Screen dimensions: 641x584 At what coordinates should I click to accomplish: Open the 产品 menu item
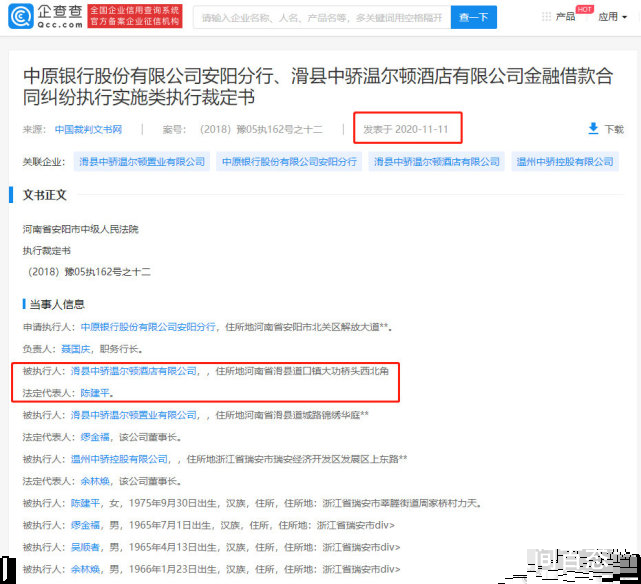pos(565,17)
